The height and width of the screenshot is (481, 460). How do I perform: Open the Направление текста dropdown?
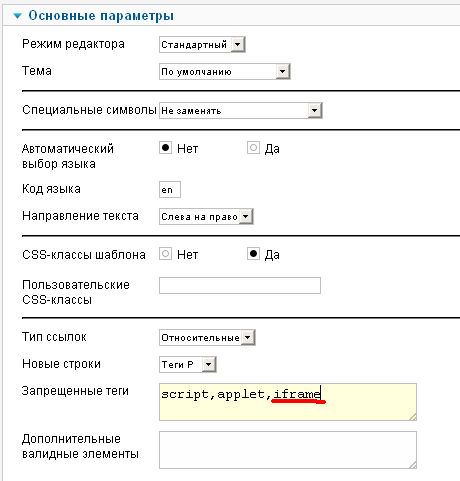pyautogui.click(x=206, y=217)
